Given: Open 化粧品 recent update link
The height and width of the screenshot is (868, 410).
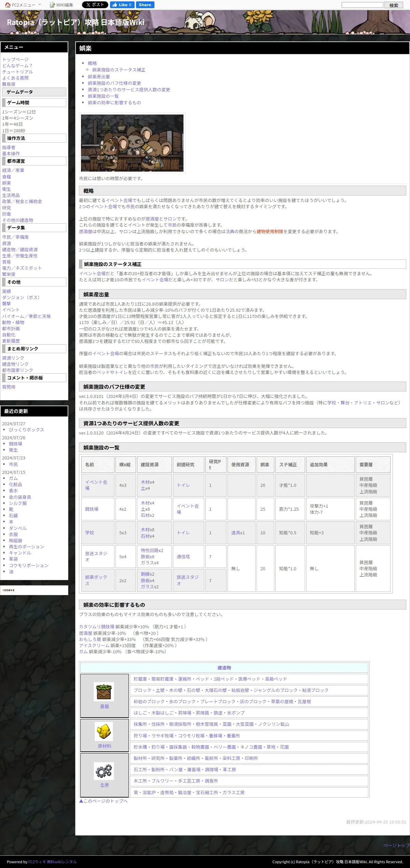Looking at the screenshot, I should (x=15, y=484).
